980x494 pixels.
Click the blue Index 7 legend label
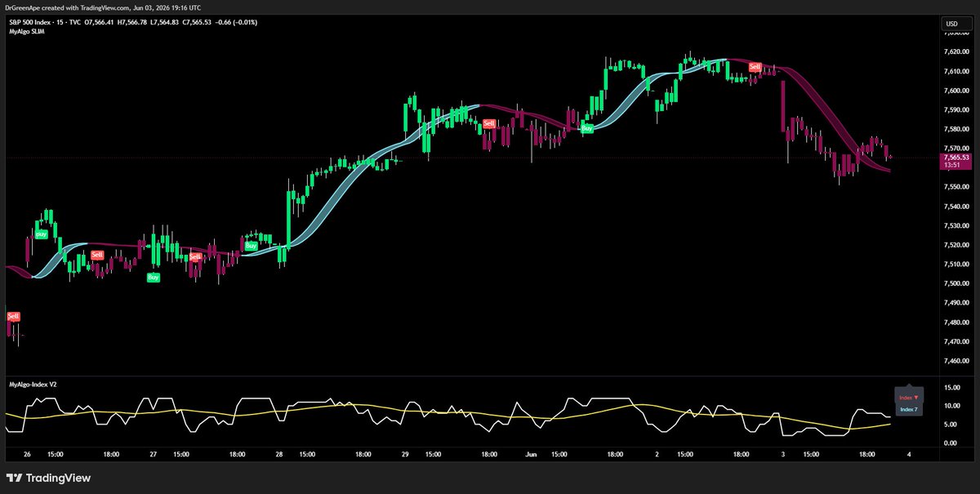(909, 409)
